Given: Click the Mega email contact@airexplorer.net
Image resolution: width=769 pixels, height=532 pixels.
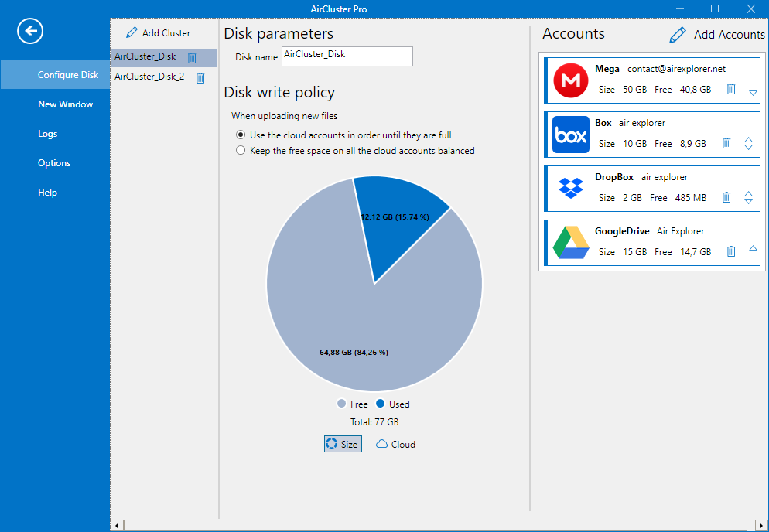Looking at the screenshot, I should (x=676, y=69).
